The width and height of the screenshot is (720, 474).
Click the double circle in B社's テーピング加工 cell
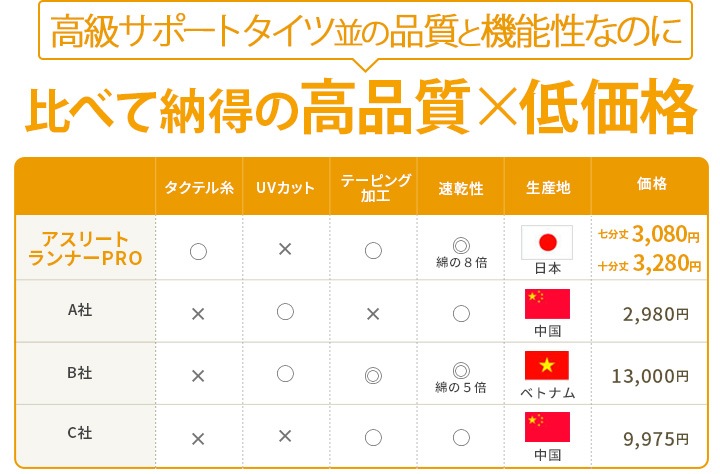pyautogui.click(x=373, y=374)
